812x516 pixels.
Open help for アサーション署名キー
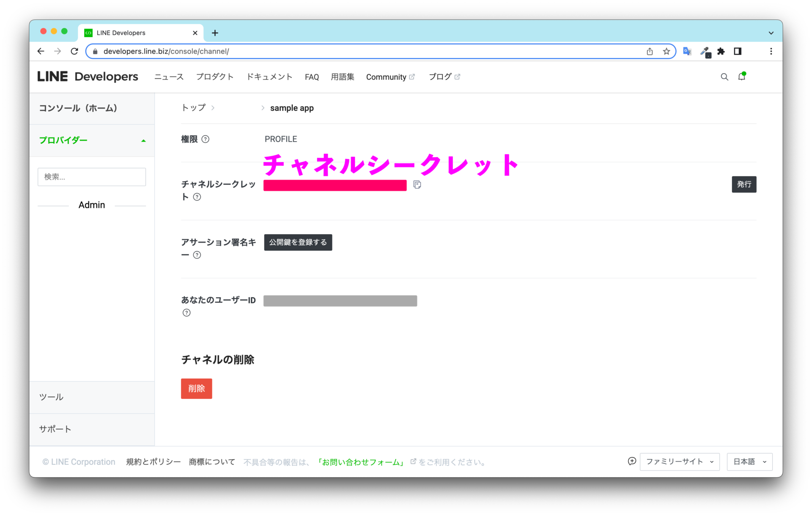point(197,255)
